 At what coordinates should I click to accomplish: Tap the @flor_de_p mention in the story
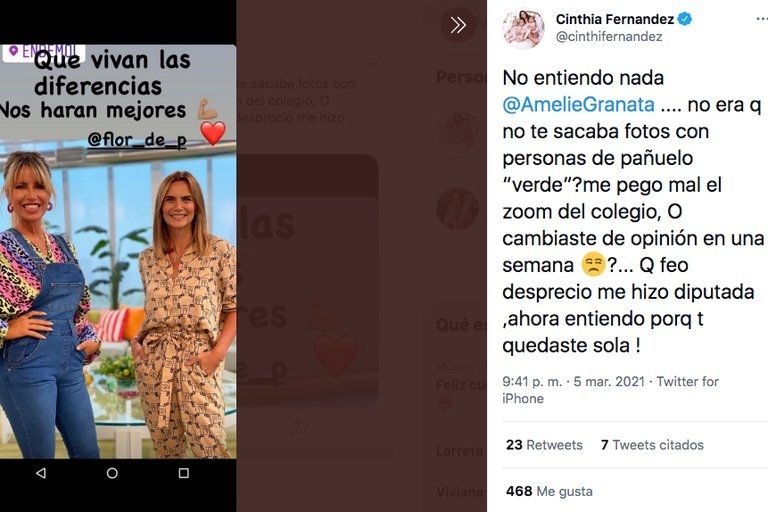pyautogui.click(x=137, y=140)
